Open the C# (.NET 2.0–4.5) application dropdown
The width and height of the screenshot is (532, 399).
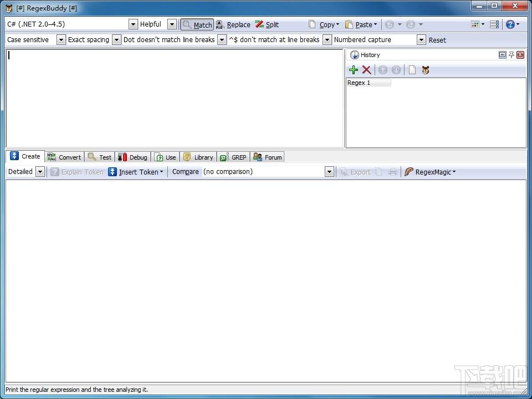pos(133,24)
